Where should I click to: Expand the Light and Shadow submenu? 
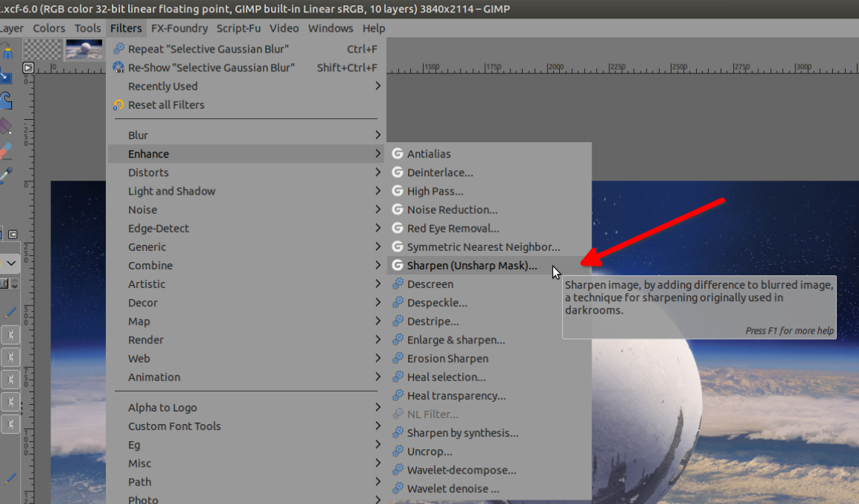click(247, 191)
